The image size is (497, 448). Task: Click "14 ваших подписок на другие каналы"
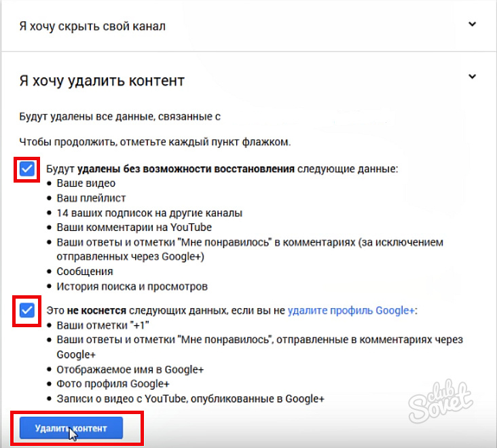[x=149, y=213]
